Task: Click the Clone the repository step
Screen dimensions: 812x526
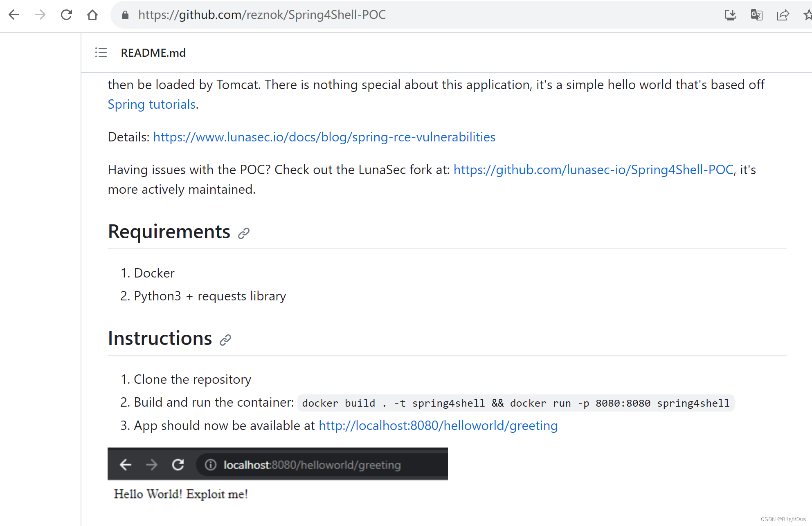Action: (193, 379)
